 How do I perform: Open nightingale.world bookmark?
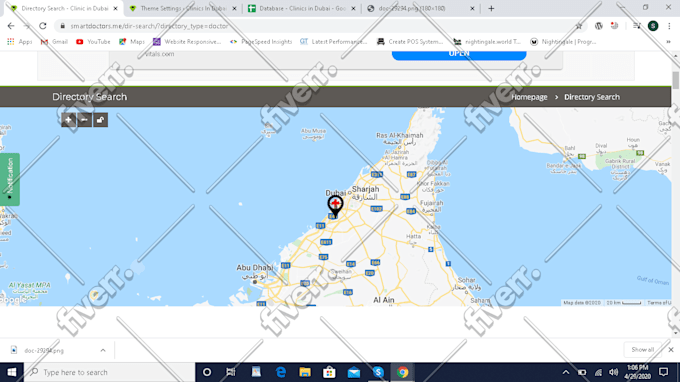[487, 42]
